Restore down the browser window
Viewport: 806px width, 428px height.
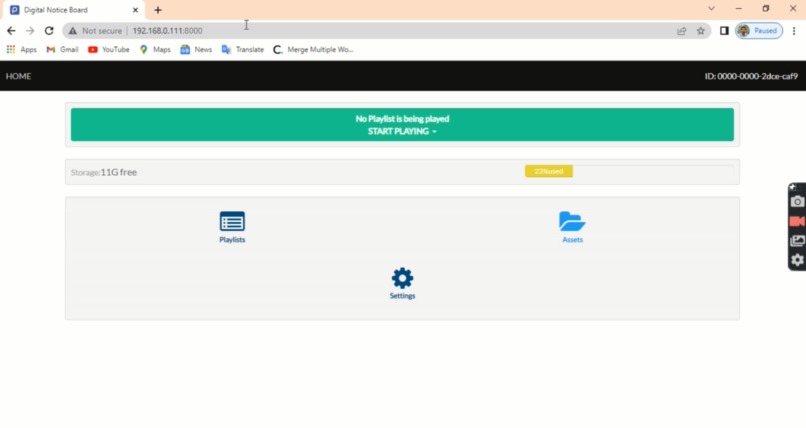(x=766, y=9)
